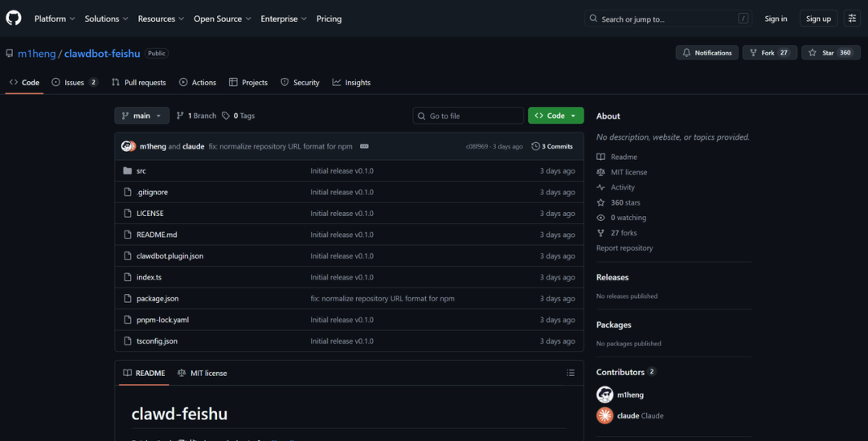Open the green Code dropdown button

point(556,116)
